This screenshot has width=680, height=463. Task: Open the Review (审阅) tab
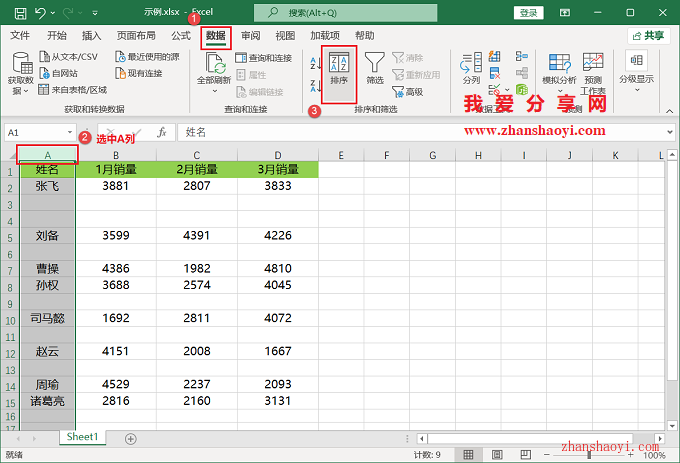coord(251,36)
